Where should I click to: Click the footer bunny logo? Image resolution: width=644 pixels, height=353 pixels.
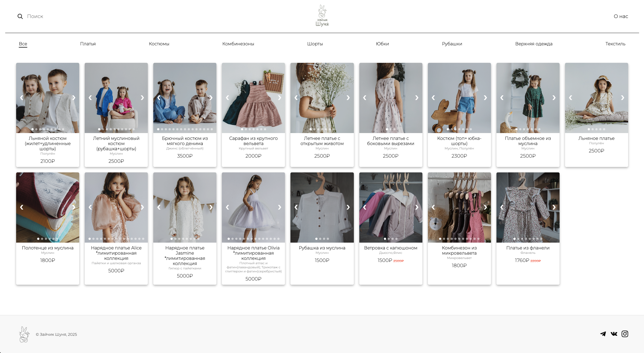(x=24, y=334)
